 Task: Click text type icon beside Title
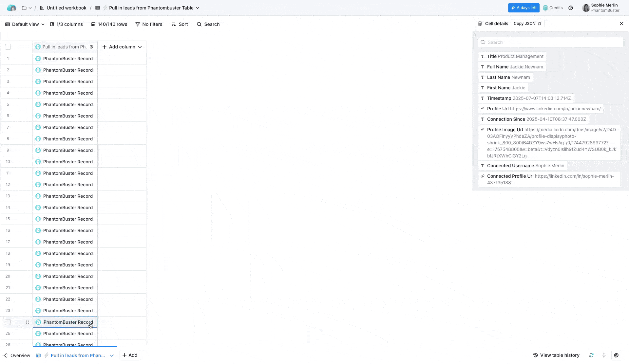tap(483, 56)
